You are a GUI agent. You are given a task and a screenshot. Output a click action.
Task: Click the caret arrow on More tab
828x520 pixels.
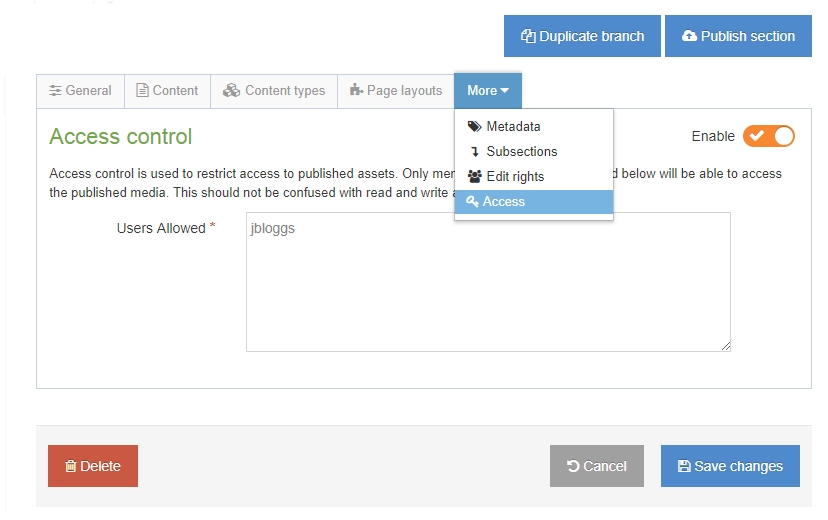pyautogui.click(x=505, y=91)
